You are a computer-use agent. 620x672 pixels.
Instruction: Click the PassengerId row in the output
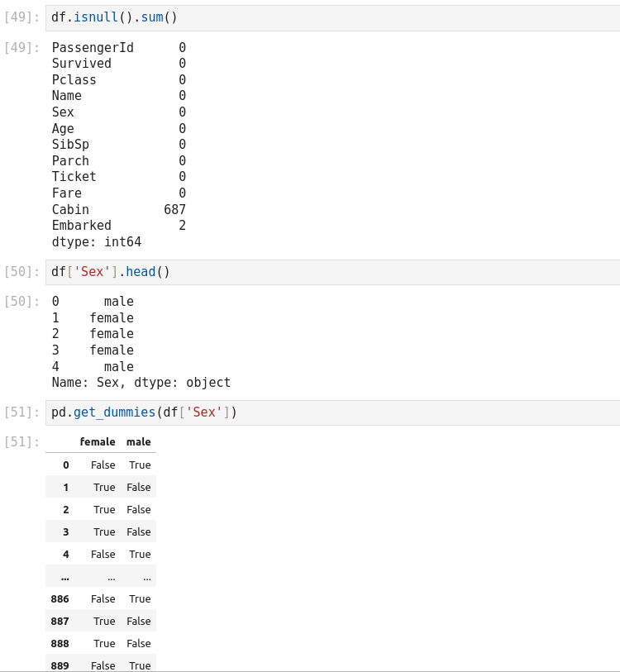(93, 48)
